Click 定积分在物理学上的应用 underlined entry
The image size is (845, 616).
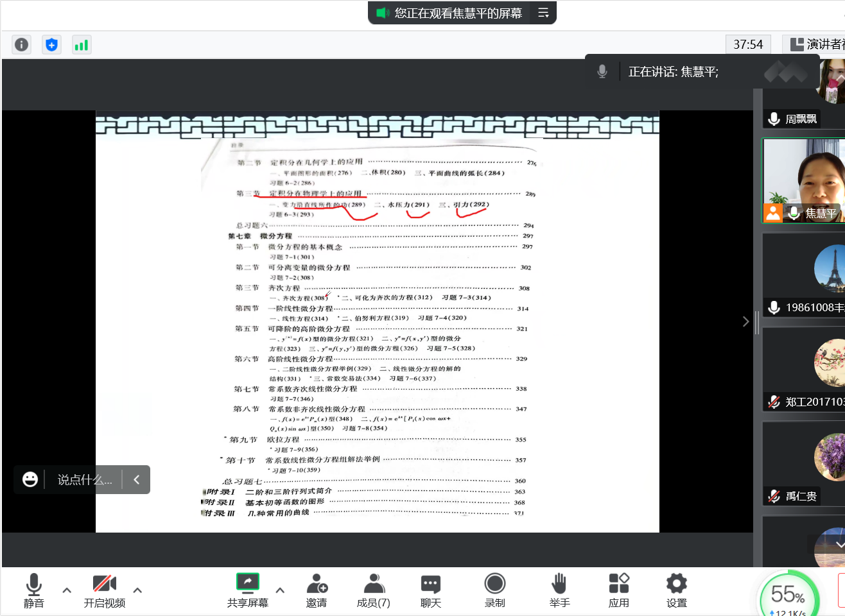point(315,193)
